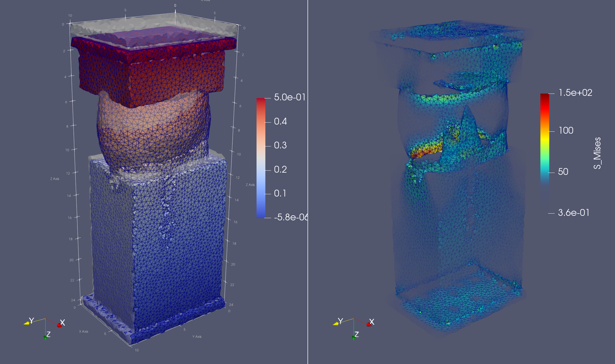This screenshot has height=364, width=615.
Task: Click the Y Axis label beneath left model
Action: coord(197,337)
